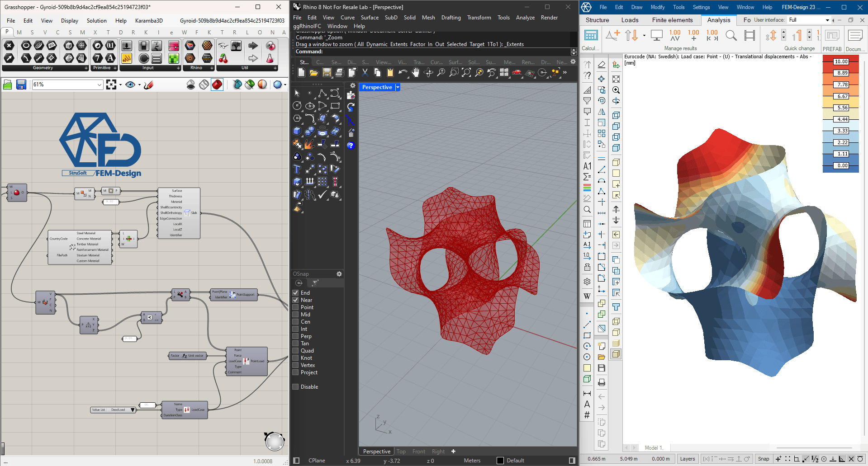Expand Grasshopper Geometry panel plus
This screenshot has width=868, height=466.
pos(86,68)
